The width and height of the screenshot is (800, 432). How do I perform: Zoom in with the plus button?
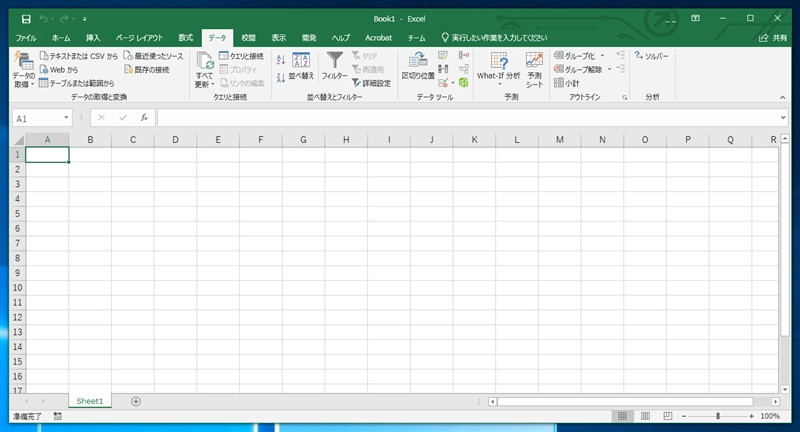[x=752, y=416]
